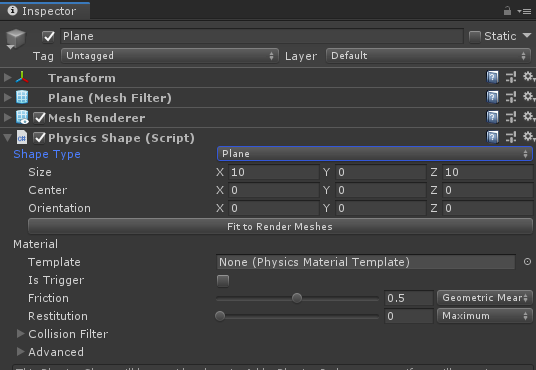Expand the Collision Filter section
This screenshot has width=536, height=370.
pyautogui.click(x=21, y=333)
